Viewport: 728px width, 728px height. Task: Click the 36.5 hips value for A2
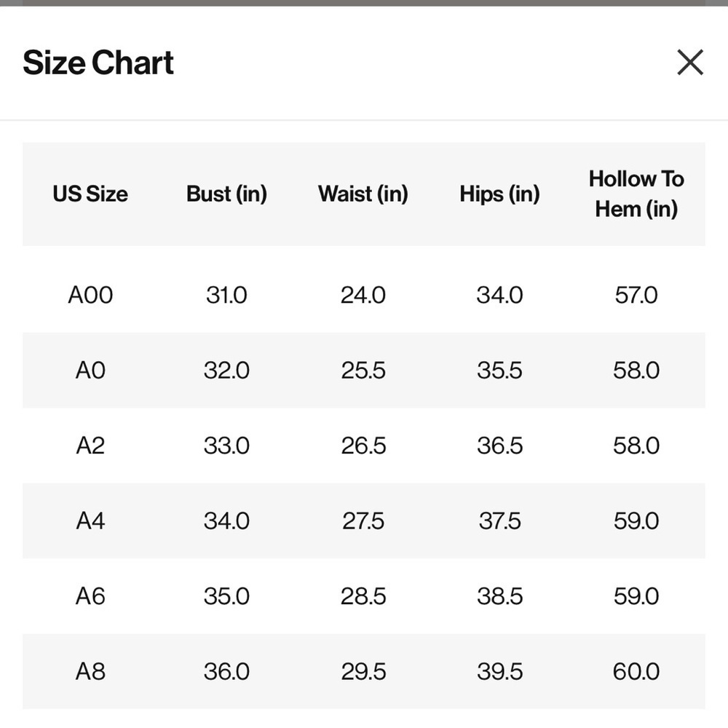click(x=499, y=446)
